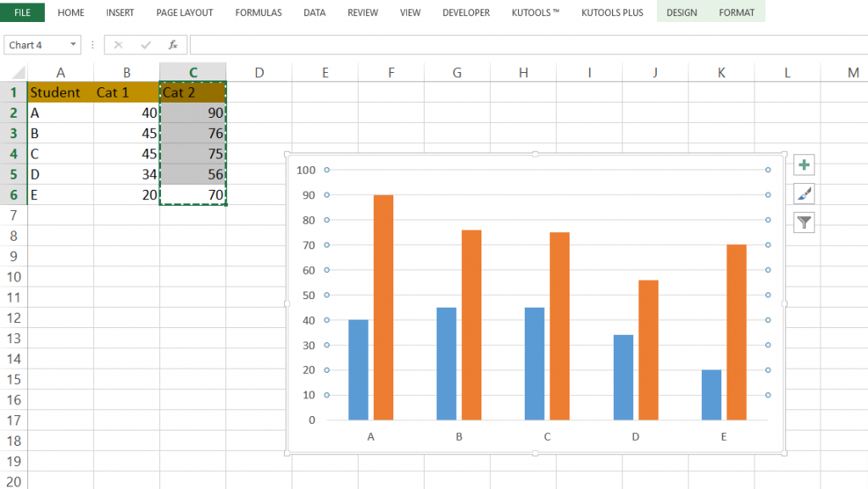Click inside the formula bar

[339, 44]
